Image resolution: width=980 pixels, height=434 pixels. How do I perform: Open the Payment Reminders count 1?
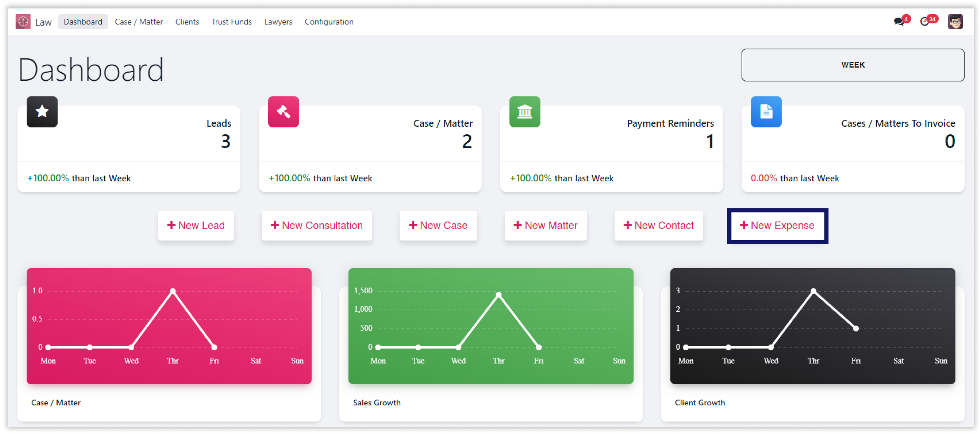710,141
